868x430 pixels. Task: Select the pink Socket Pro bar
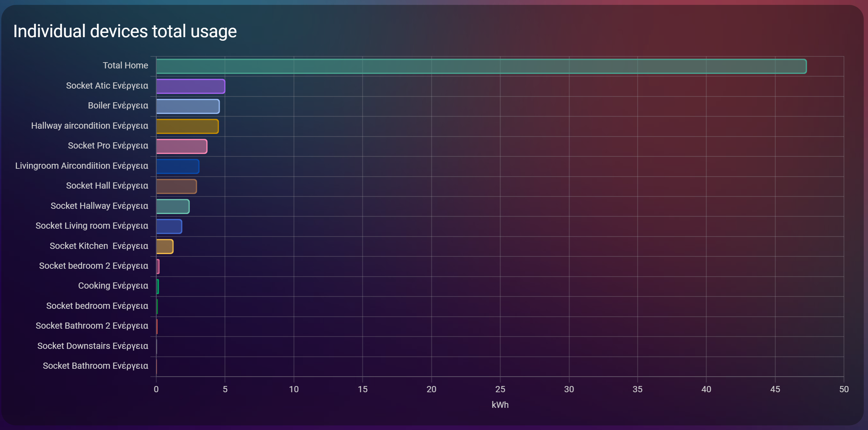[182, 146]
